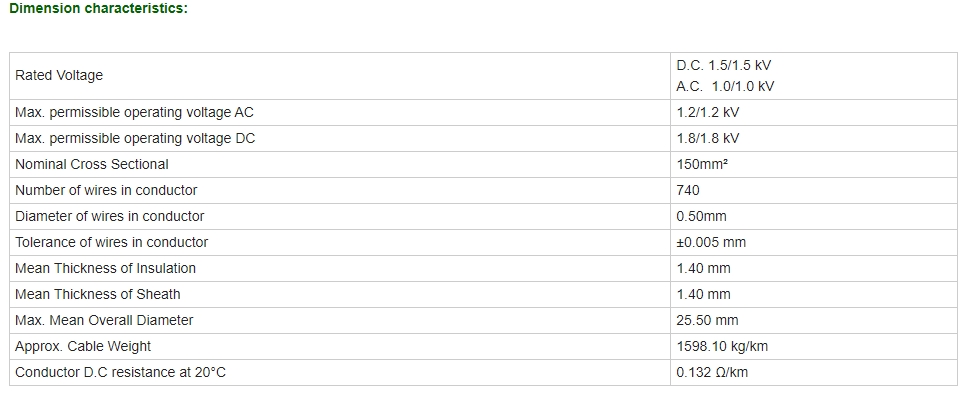967x395 pixels.
Task: Click the Dimension characteristics heading
Action: [99, 9]
